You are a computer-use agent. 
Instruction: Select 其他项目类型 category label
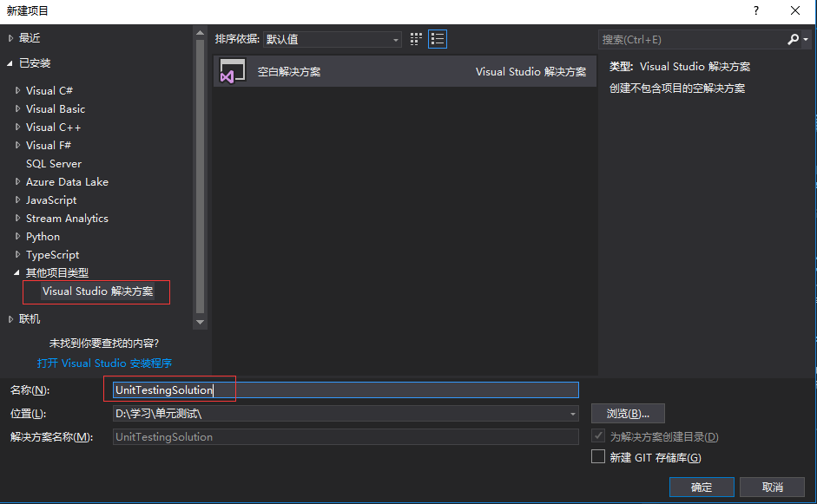[57, 273]
